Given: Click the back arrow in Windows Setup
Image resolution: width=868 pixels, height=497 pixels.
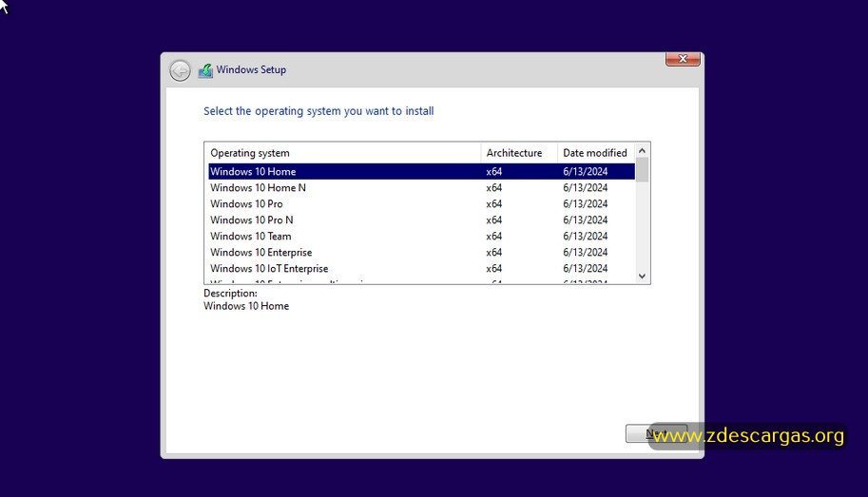Looking at the screenshot, I should pyautogui.click(x=180, y=70).
